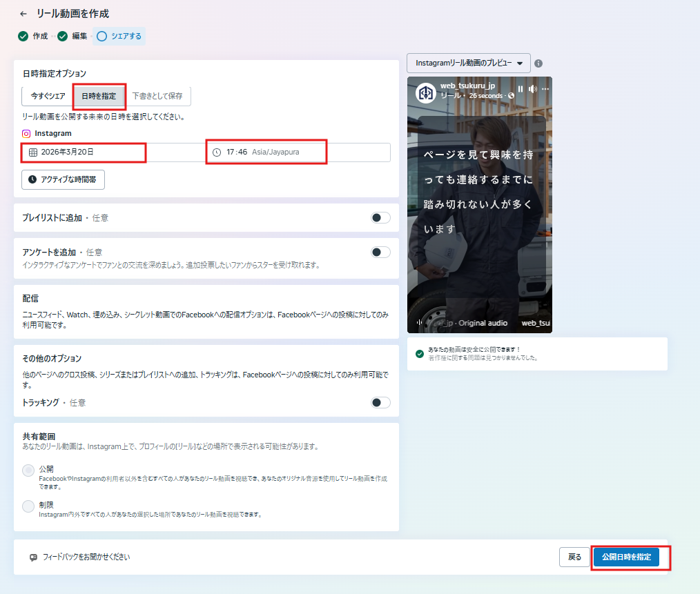This screenshot has width=700, height=594.
Task: Pause the reel preview playback
Action: coord(521,90)
